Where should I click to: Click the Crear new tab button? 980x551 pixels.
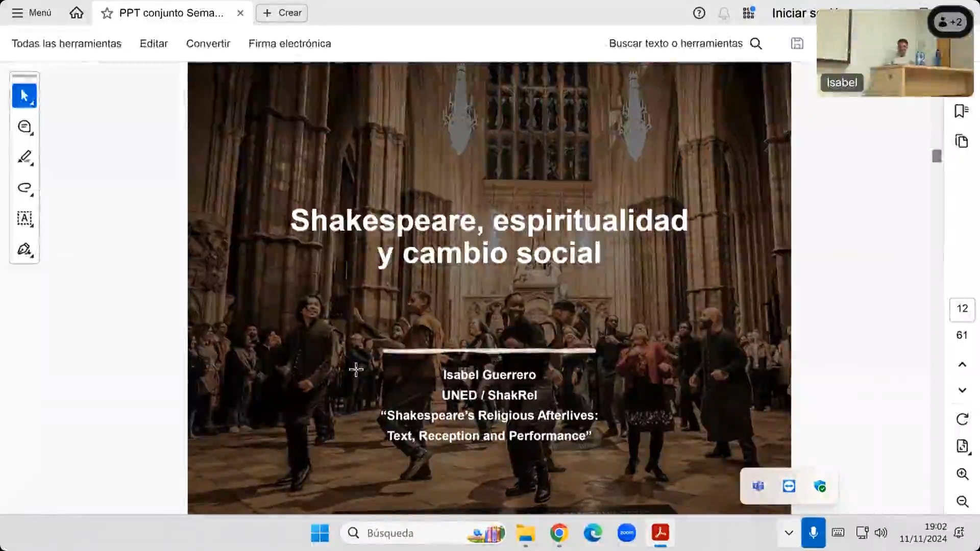tap(282, 13)
